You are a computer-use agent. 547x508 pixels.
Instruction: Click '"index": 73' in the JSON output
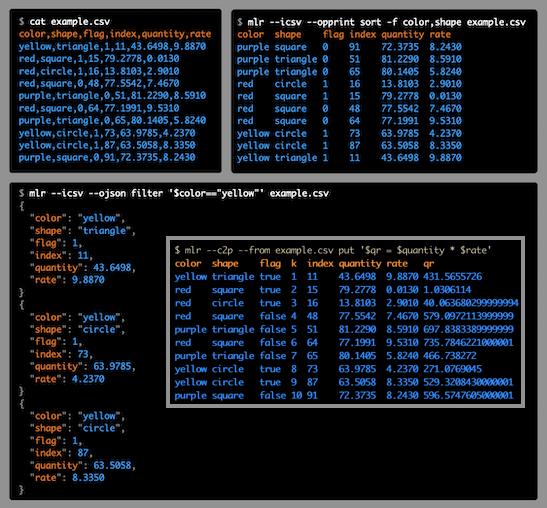pos(61,354)
